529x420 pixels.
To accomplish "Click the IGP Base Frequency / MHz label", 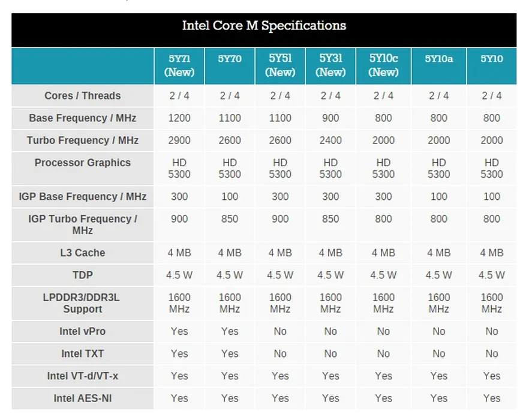I will (x=82, y=197).
